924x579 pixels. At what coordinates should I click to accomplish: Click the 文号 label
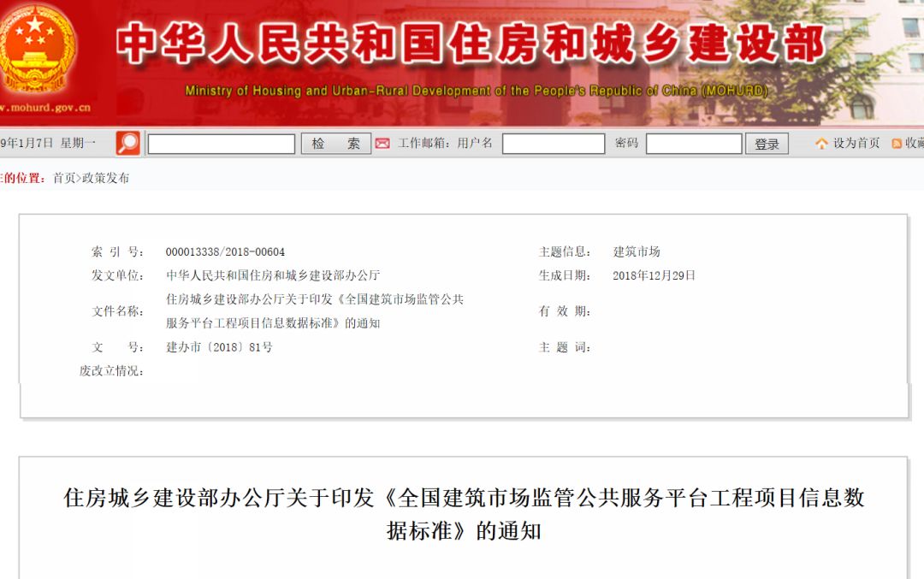[117, 347]
